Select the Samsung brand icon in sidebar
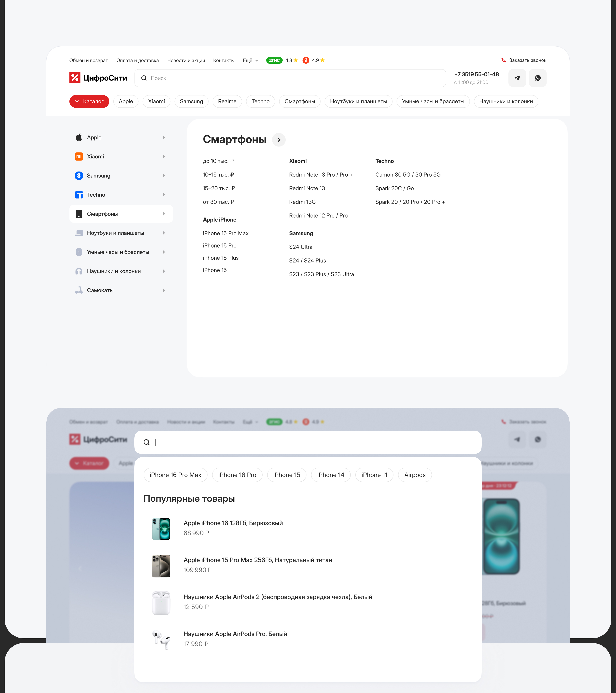Viewport: 616px width, 693px height. pyautogui.click(x=79, y=176)
